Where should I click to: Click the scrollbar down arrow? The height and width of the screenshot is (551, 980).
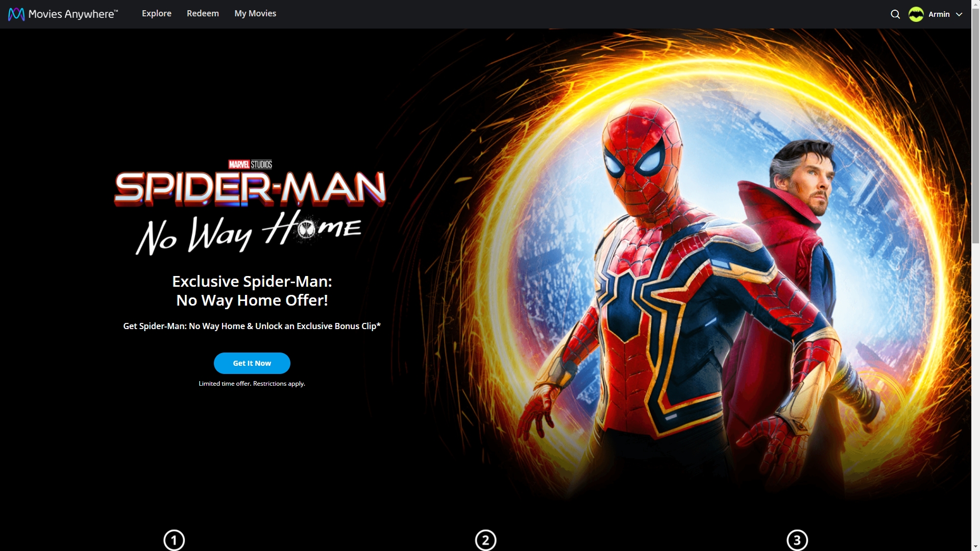975,546
